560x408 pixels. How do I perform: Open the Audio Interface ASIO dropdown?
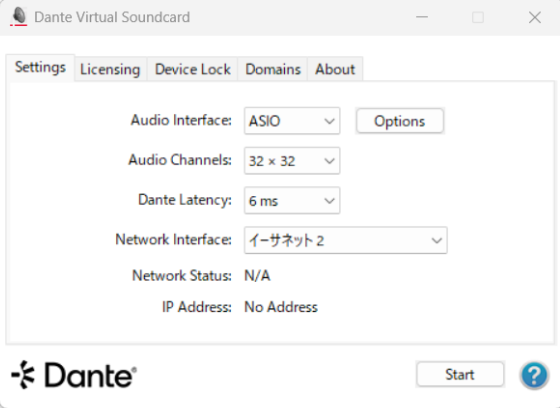[292, 121]
